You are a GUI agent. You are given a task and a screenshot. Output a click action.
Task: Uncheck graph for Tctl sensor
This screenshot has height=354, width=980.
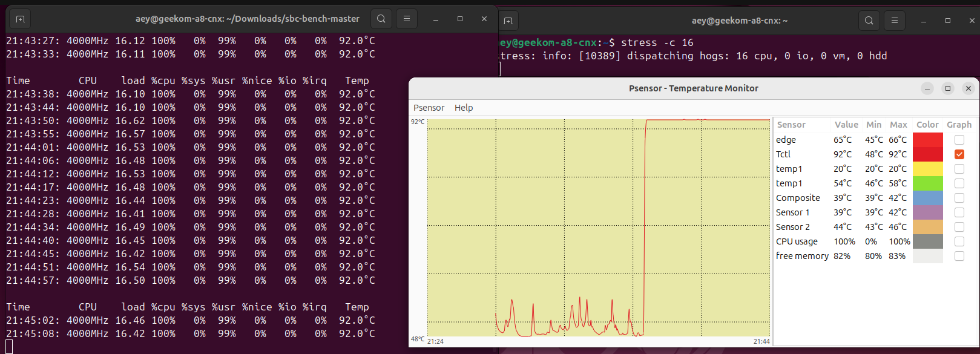click(959, 154)
